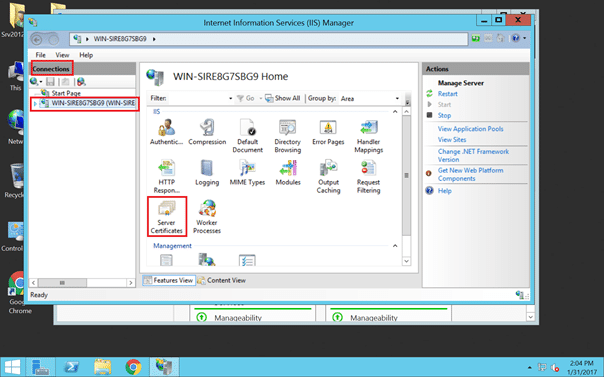
Task: Open Worker Processes feature
Action: (x=207, y=217)
